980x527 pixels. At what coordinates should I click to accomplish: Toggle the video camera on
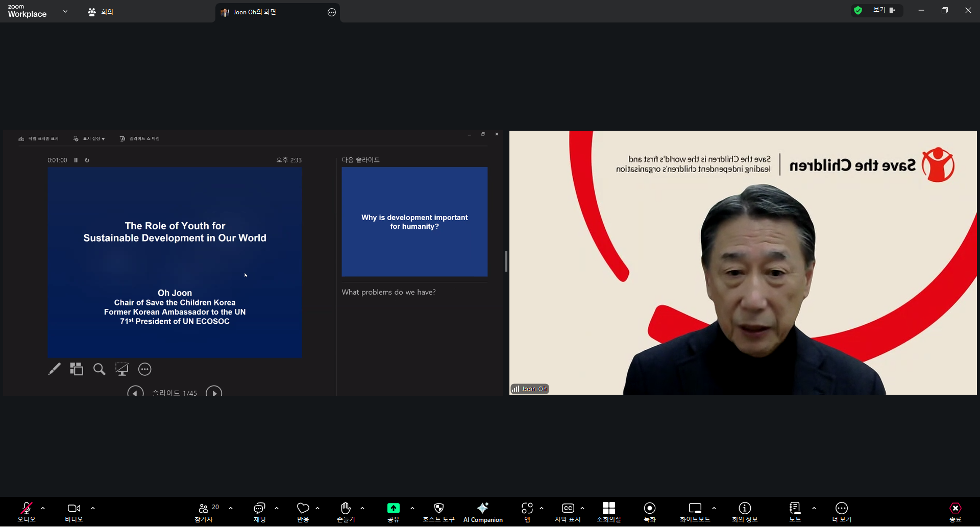tap(73, 508)
